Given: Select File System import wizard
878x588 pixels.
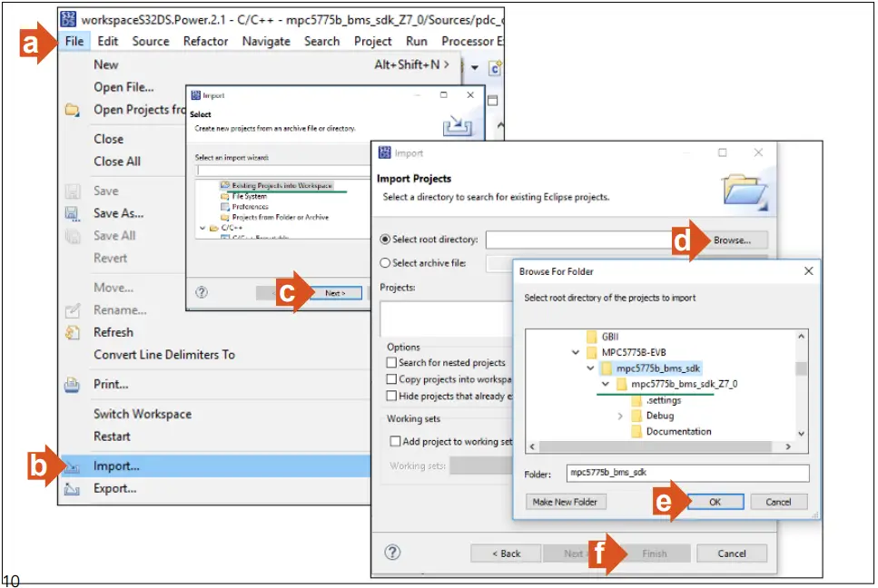Looking at the screenshot, I should tap(249, 196).
